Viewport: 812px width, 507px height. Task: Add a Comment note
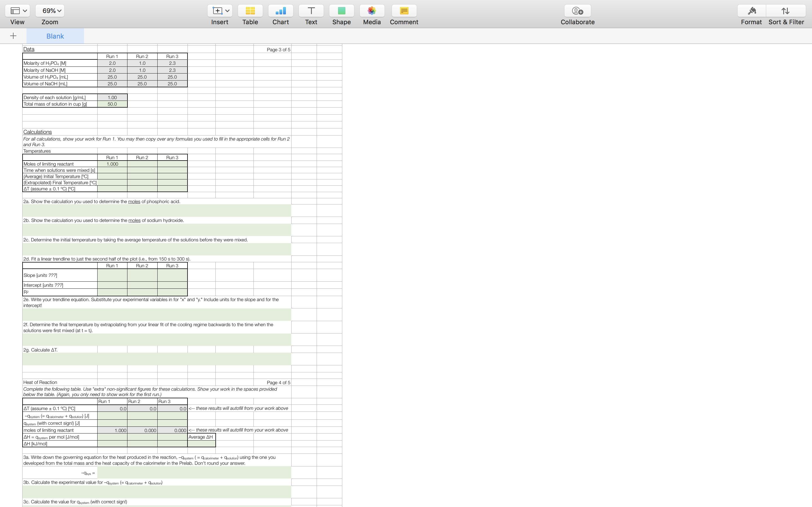click(x=404, y=11)
